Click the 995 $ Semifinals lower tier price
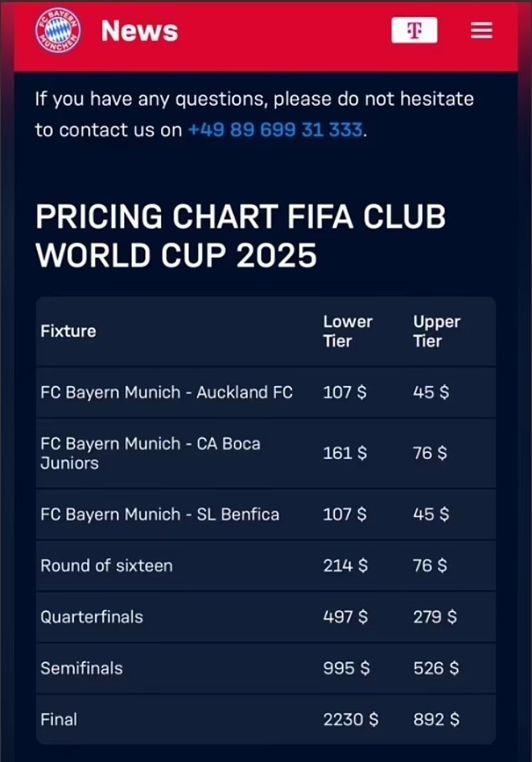The height and width of the screenshot is (762, 532). coord(345,668)
